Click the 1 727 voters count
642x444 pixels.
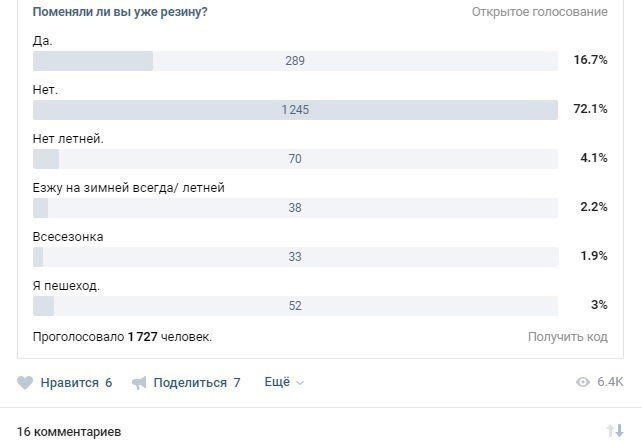tap(142, 337)
